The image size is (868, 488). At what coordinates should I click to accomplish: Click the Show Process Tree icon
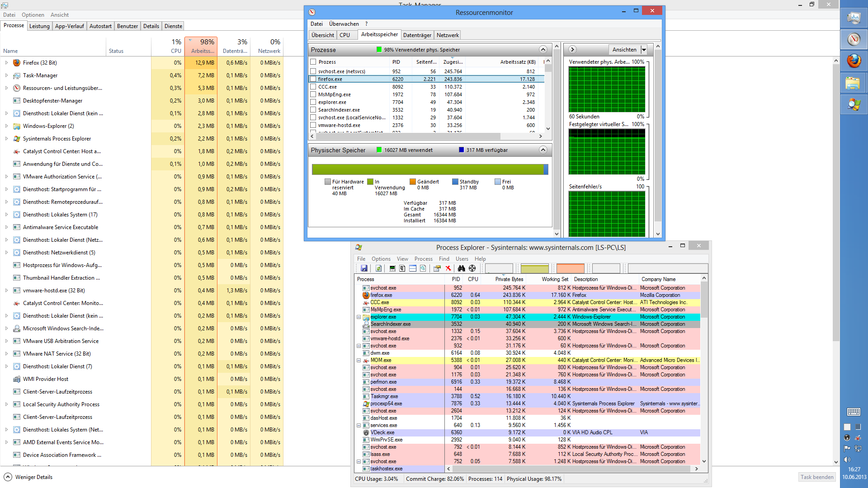coord(402,268)
